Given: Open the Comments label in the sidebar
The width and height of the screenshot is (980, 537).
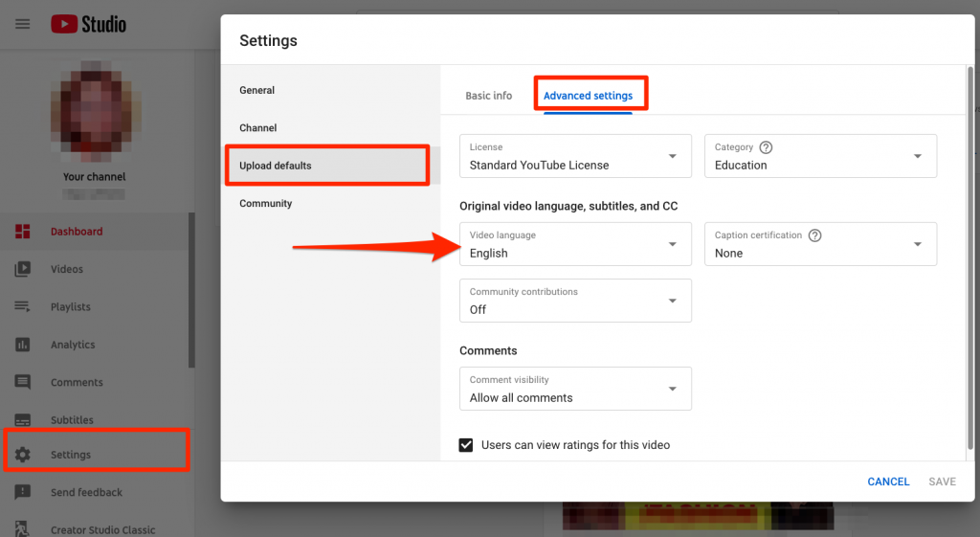Looking at the screenshot, I should coord(77,382).
